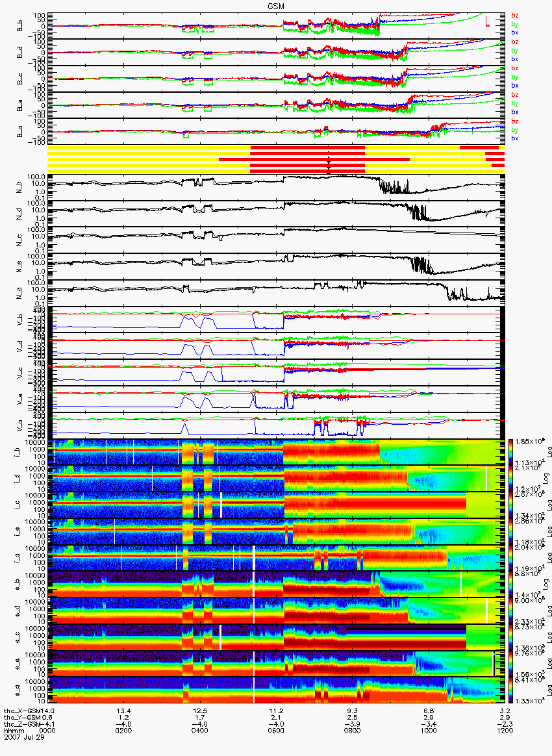Screen dimensions: 552x756
Task: Click the GSM plot title
Action: (x=276, y=6)
